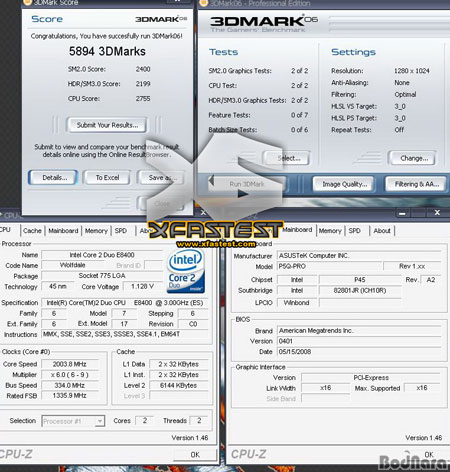The height and width of the screenshot is (472, 450).
Task: Select Mainboard tab in right CPU-Z
Action: 297,230
